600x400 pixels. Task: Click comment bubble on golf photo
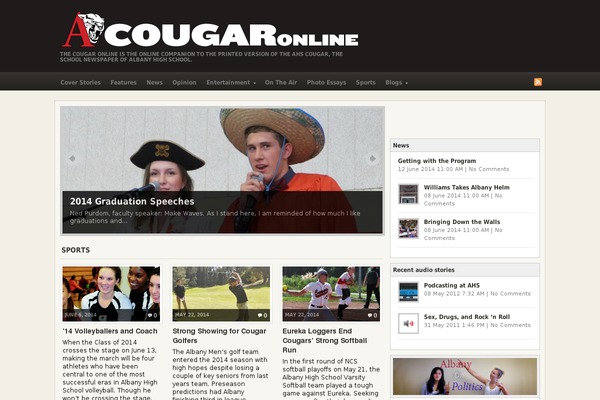coord(262,315)
